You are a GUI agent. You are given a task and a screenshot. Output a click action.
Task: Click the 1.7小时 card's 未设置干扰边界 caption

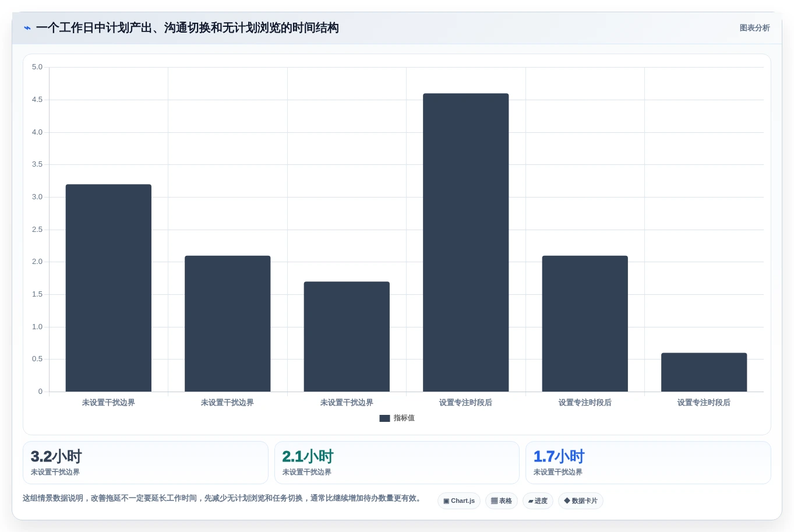click(x=558, y=472)
